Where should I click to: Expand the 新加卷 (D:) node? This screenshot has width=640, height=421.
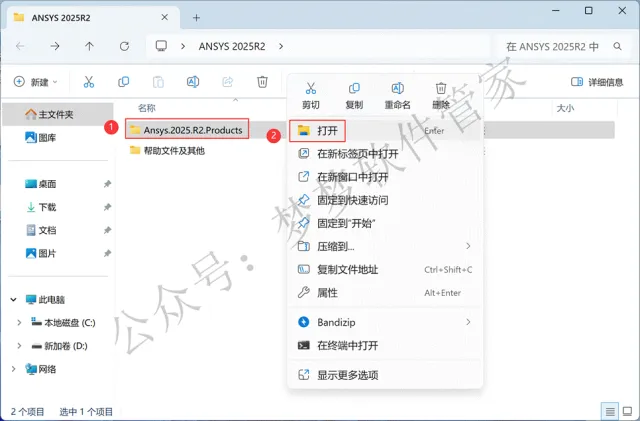click(x=19, y=346)
